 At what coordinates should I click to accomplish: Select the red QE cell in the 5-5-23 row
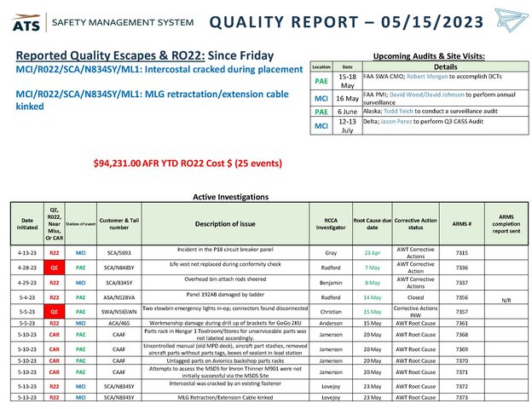click(x=55, y=312)
